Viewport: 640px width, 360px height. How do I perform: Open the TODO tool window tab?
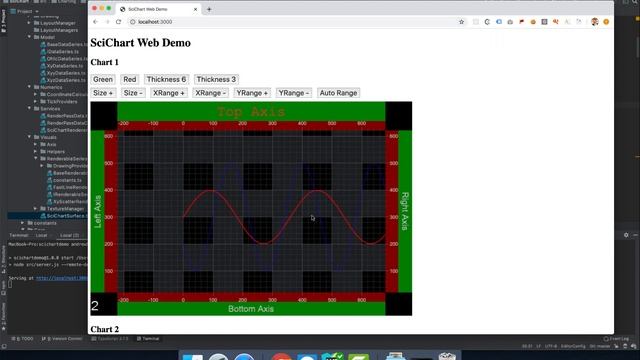(x=23, y=339)
